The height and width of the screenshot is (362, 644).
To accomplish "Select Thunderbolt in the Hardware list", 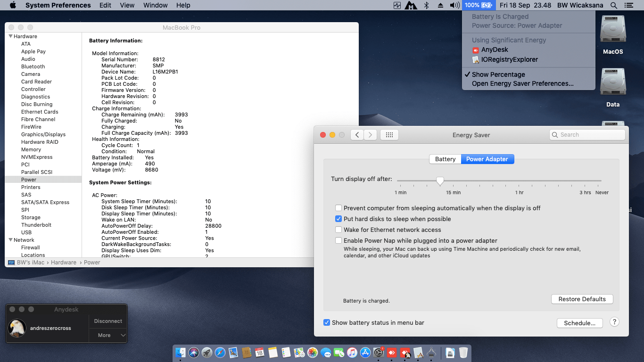I will (36, 225).
